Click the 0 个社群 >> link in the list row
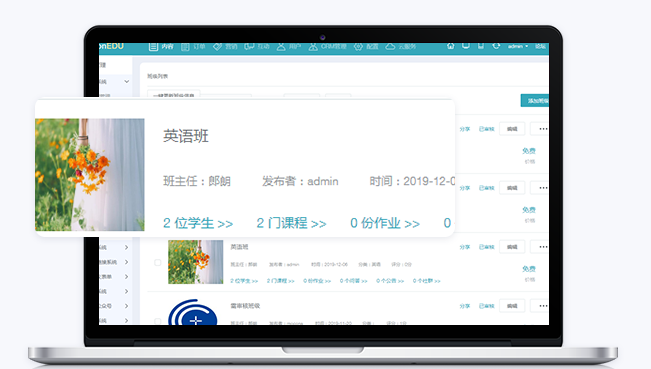This screenshot has height=369, width=651. pyautogui.click(x=427, y=281)
